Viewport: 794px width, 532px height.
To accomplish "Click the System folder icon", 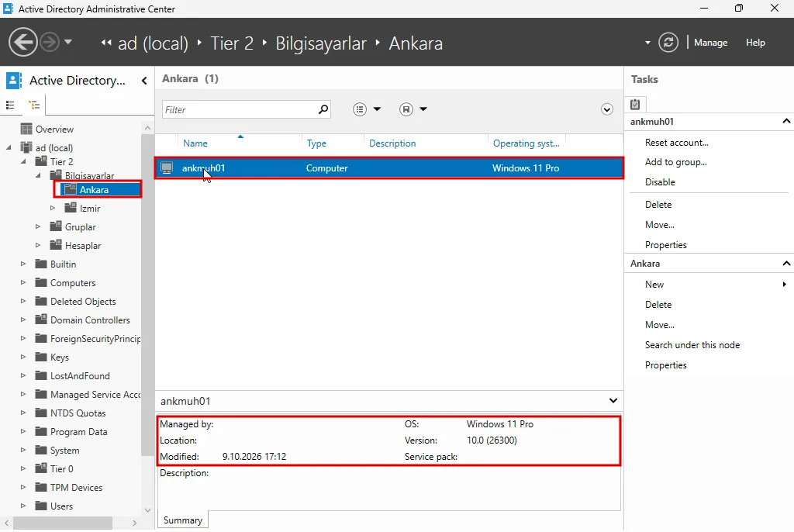I will [x=41, y=450].
